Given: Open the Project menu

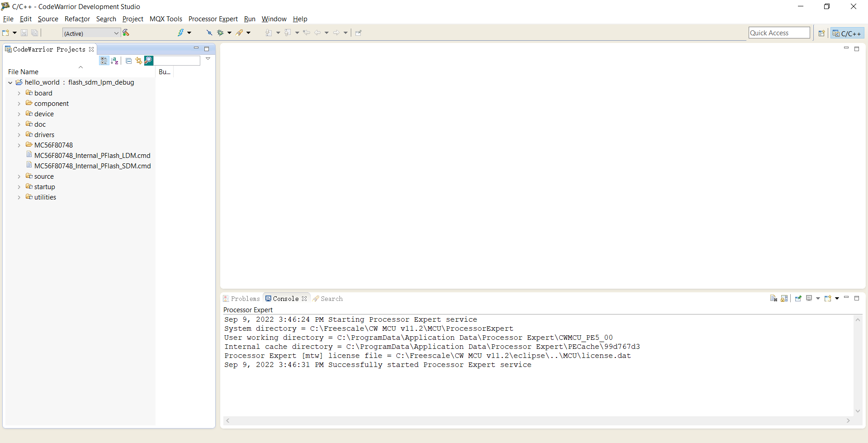Looking at the screenshot, I should 133,19.
